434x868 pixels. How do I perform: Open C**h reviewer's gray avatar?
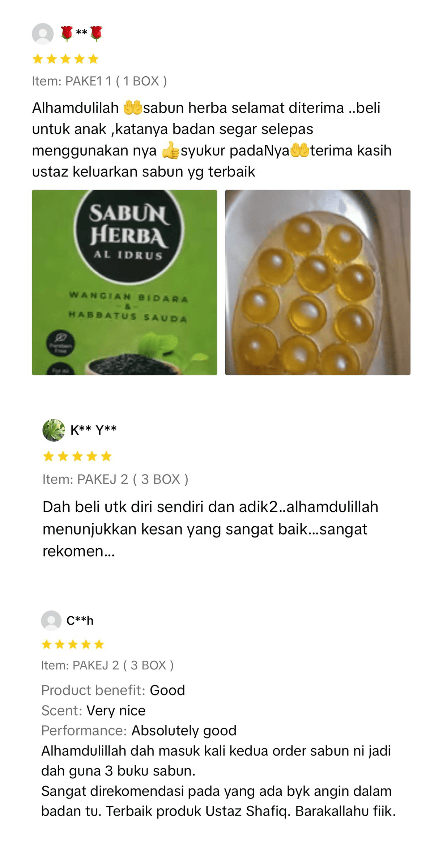(x=51, y=621)
